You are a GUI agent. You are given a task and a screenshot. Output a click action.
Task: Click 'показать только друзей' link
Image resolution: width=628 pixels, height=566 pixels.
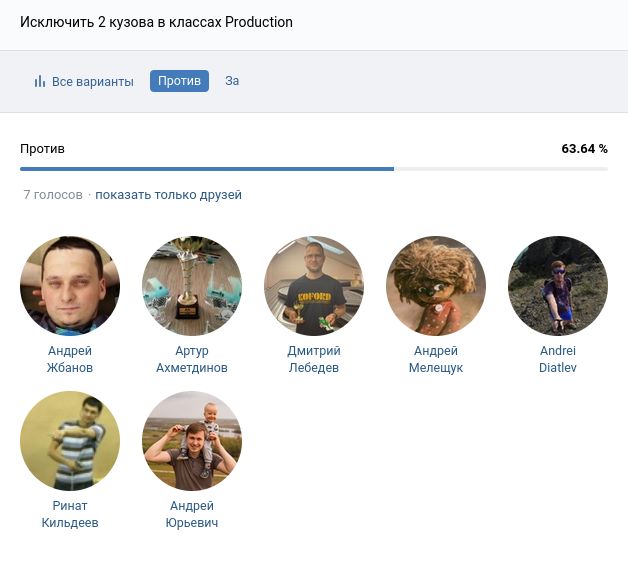[x=168, y=195]
